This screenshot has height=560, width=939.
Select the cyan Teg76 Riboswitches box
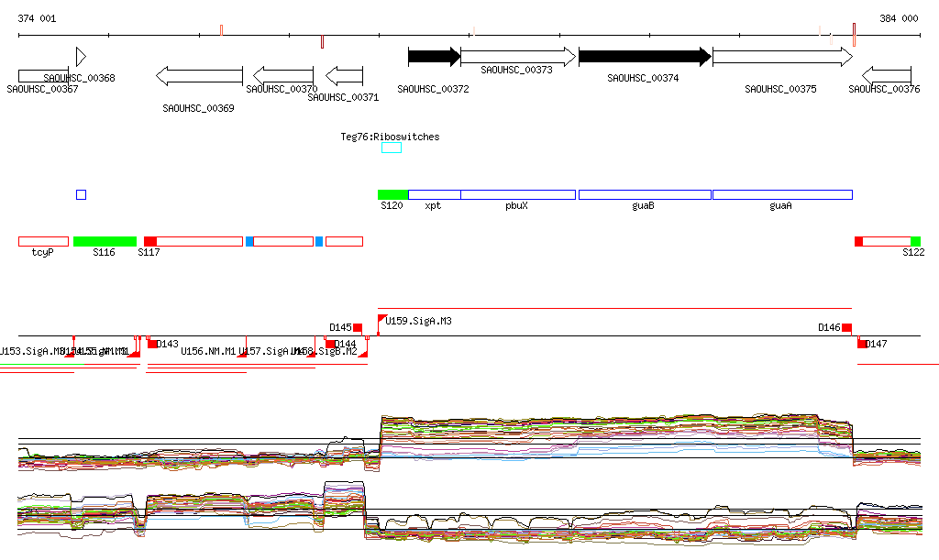(x=392, y=148)
